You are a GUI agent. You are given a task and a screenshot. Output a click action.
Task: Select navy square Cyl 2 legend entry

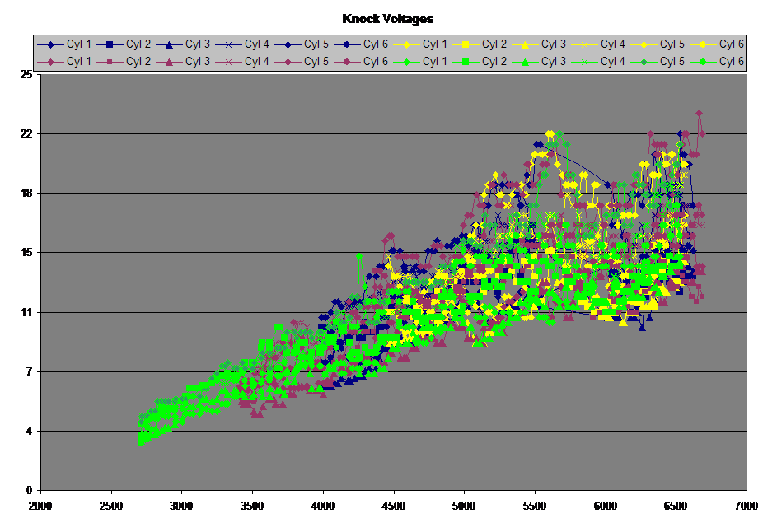coord(124,44)
